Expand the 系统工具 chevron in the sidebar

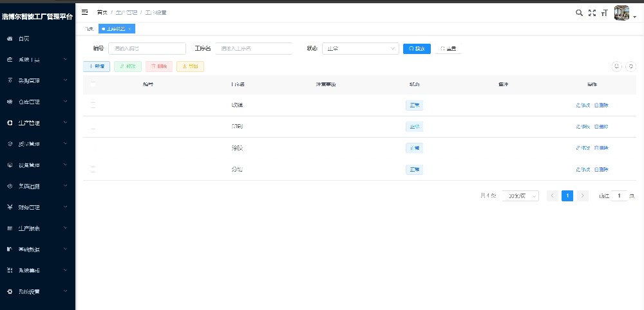point(65,59)
